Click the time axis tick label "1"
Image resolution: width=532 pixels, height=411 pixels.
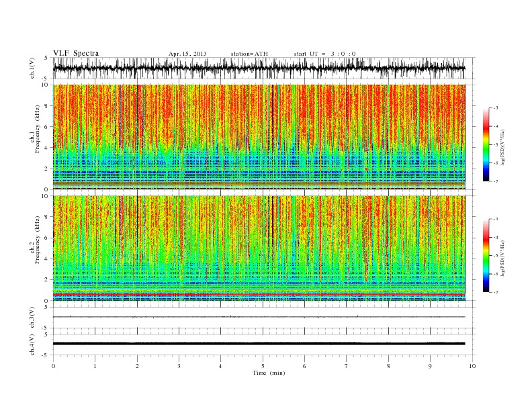tap(95, 366)
